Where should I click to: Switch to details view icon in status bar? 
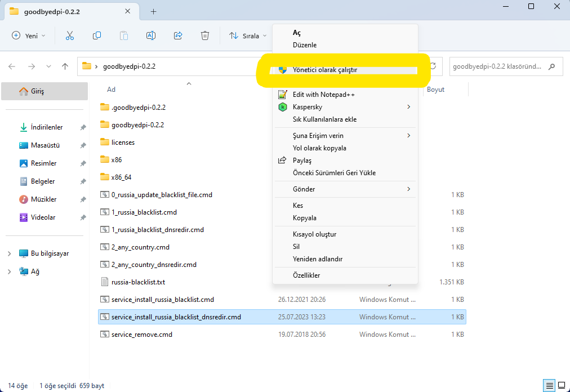[549, 386]
